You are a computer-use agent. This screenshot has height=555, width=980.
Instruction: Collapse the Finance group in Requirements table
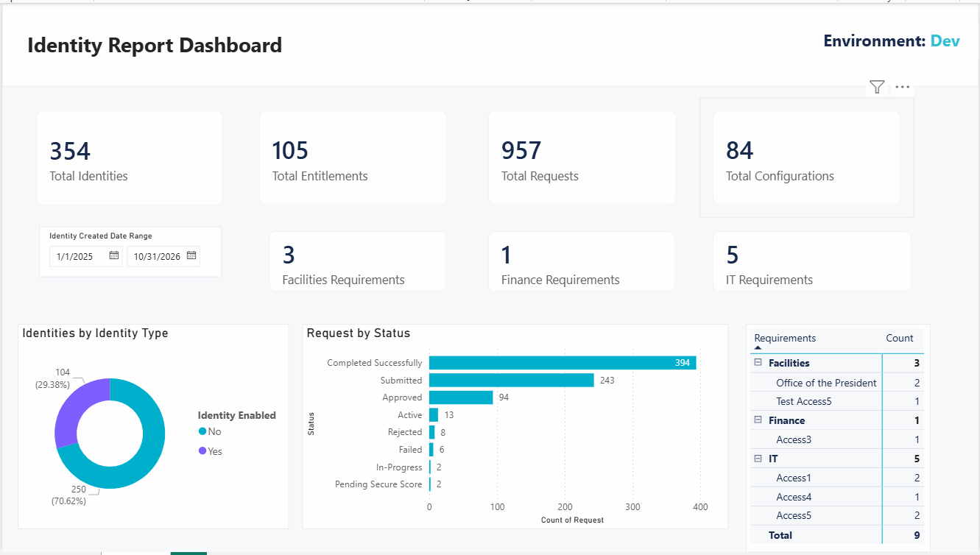[758, 420]
